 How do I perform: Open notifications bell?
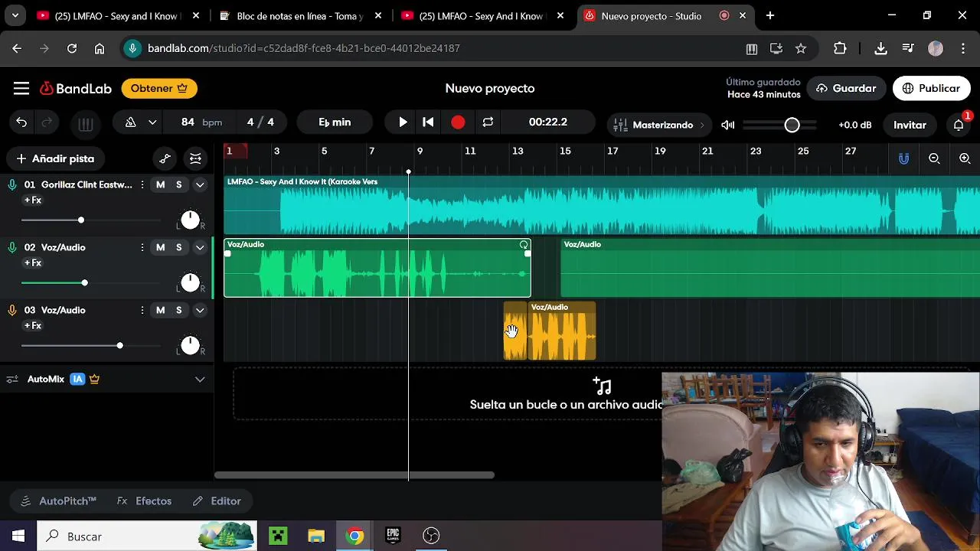[x=959, y=125]
